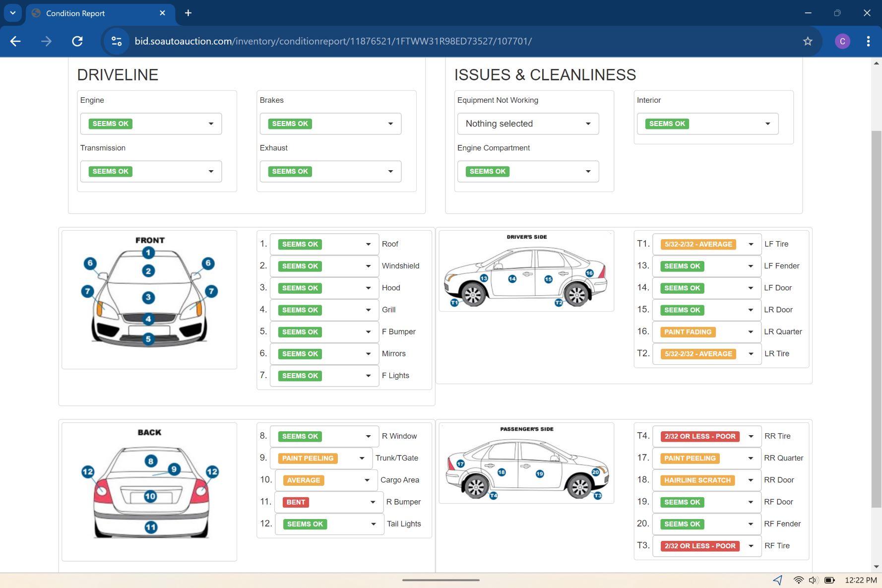Open the clock showing 12:22 PM
Screen dimensions: 882x588
tap(861, 580)
